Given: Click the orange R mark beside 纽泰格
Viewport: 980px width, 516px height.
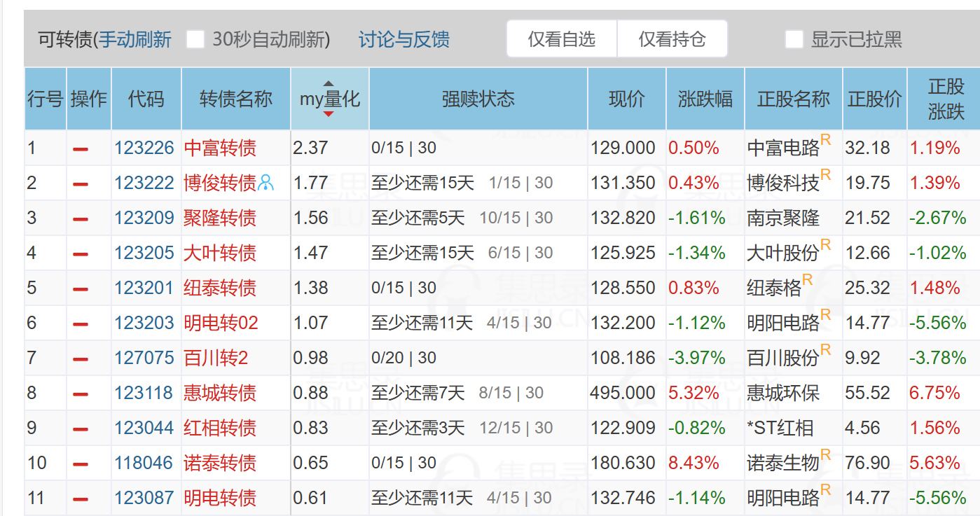Looking at the screenshot, I should [x=808, y=280].
